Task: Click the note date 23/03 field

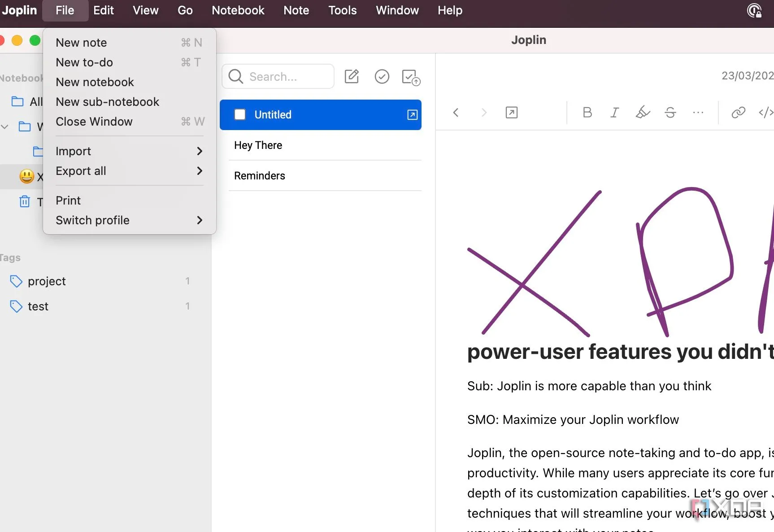Action: click(x=748, y=76)
